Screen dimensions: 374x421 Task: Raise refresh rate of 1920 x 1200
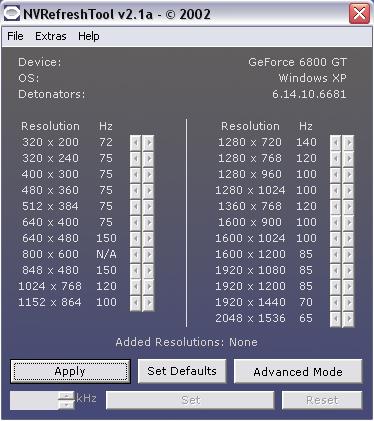348,287
